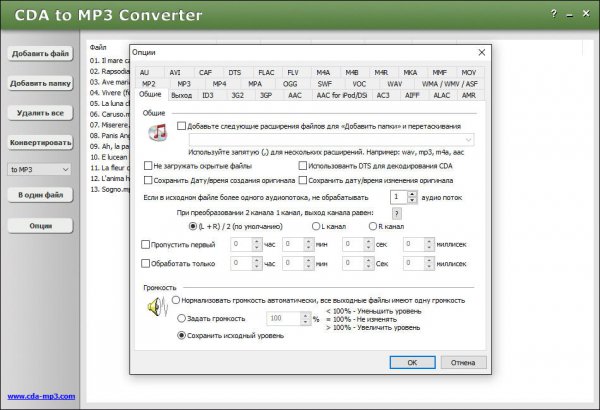Close the Опции dialog with X
This screenshot has width=600, height=410.
[481, 52]
